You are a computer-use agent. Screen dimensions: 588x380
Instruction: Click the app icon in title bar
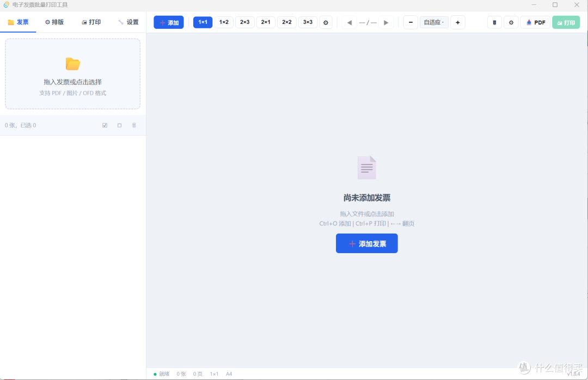pos(7,5)
